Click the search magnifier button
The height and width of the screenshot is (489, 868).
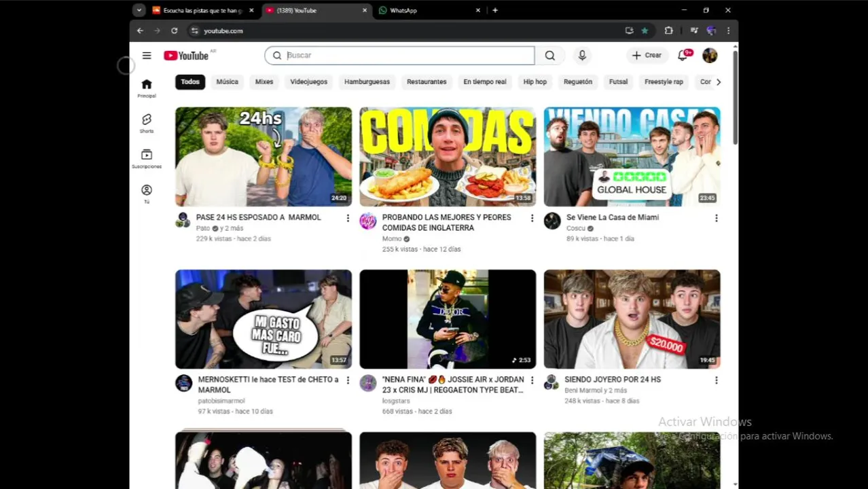click(550, 56)
